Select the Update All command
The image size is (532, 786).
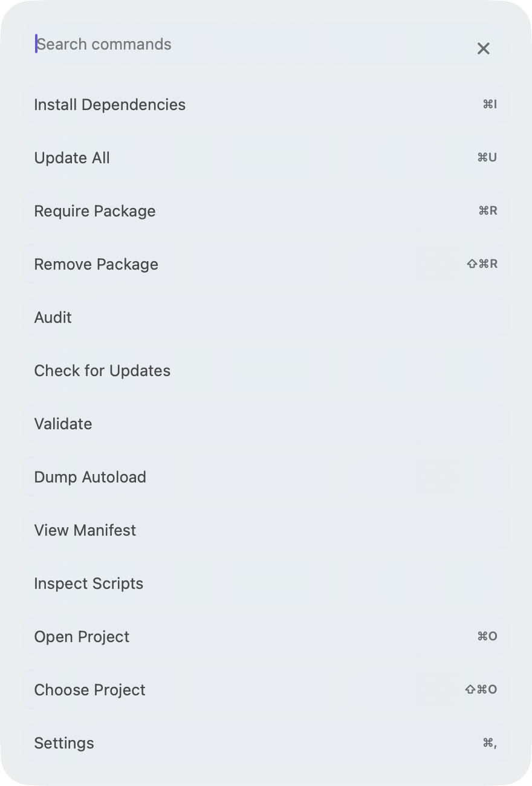coord(266,158)
